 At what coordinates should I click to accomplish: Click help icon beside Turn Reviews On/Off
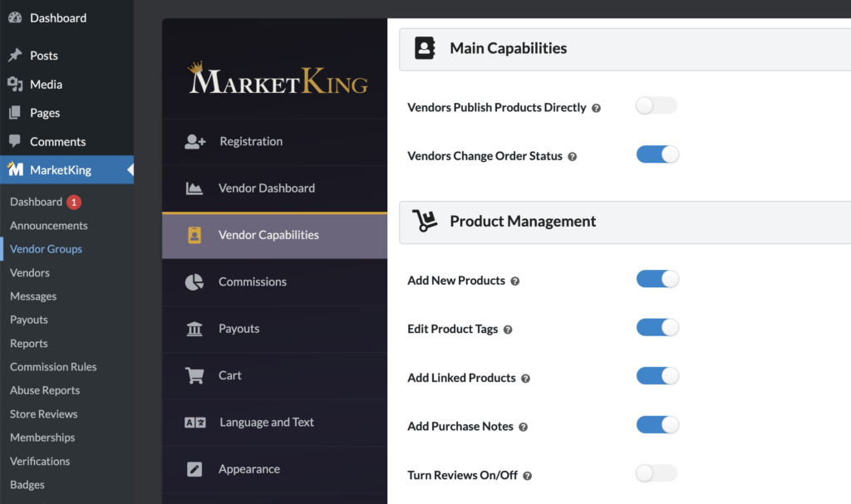click(527, 476)
